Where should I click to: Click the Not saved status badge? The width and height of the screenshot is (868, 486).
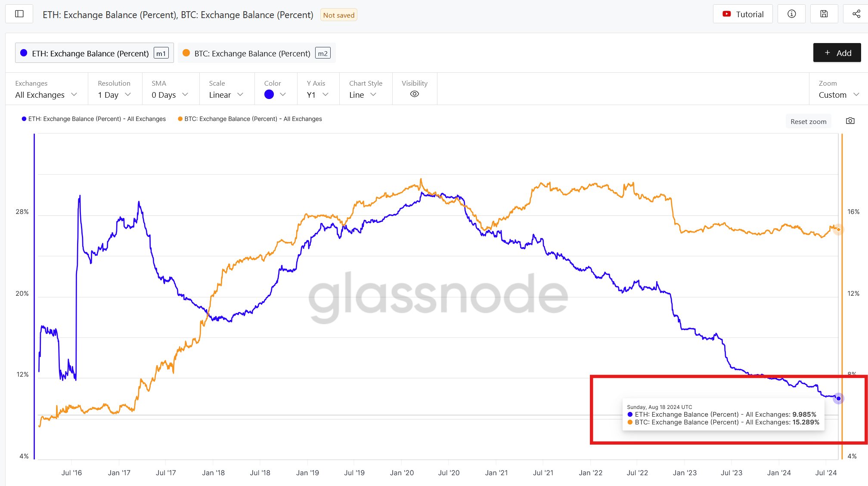click(338, 15)
